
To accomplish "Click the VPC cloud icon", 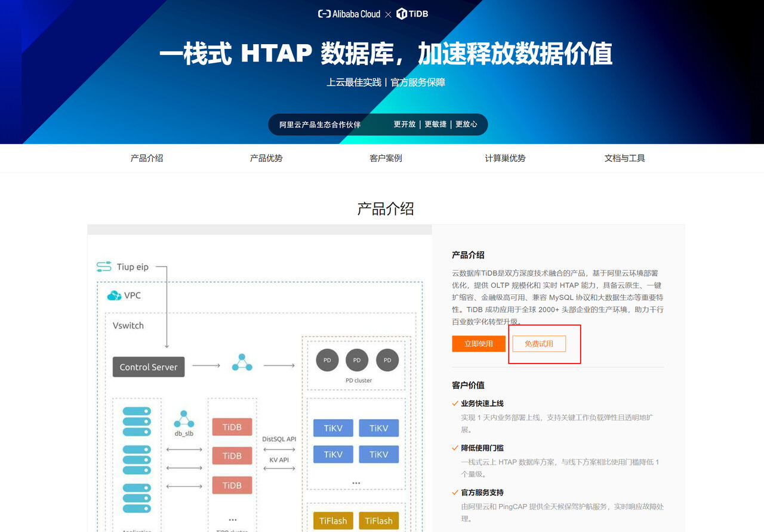I will (114, 296).
